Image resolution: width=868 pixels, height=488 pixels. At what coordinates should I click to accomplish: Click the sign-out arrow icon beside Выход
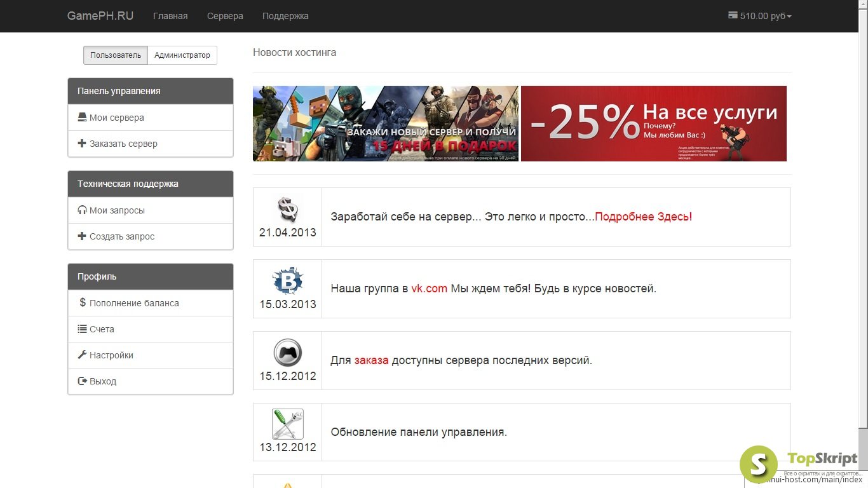82,381
